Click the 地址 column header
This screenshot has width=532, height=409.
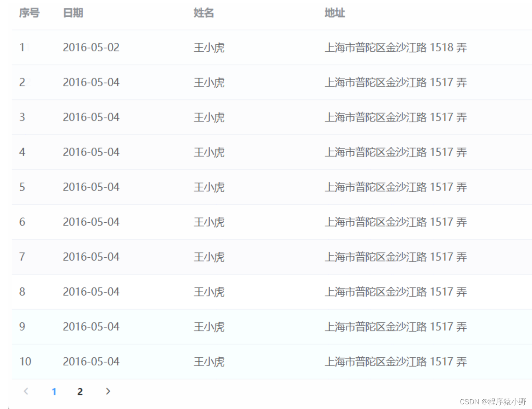pos(334,13)
